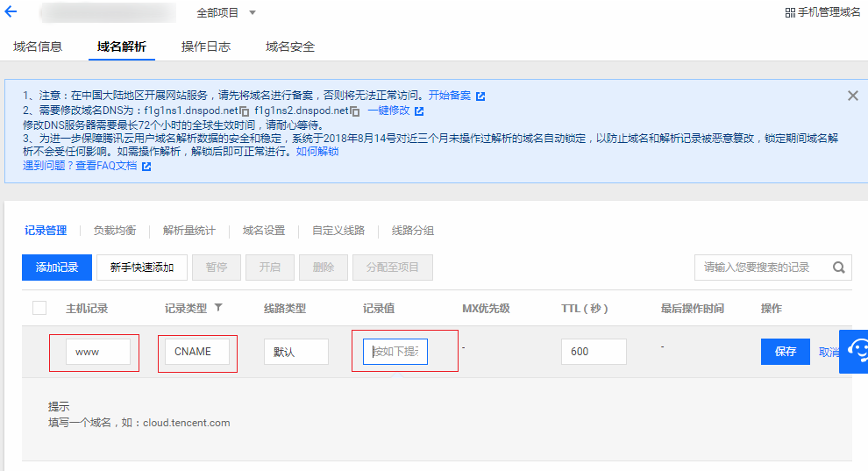Image resolution: width=868 pixels, height=471 pixels.
Task: Click the 取消 link
Action: [829, 352]
